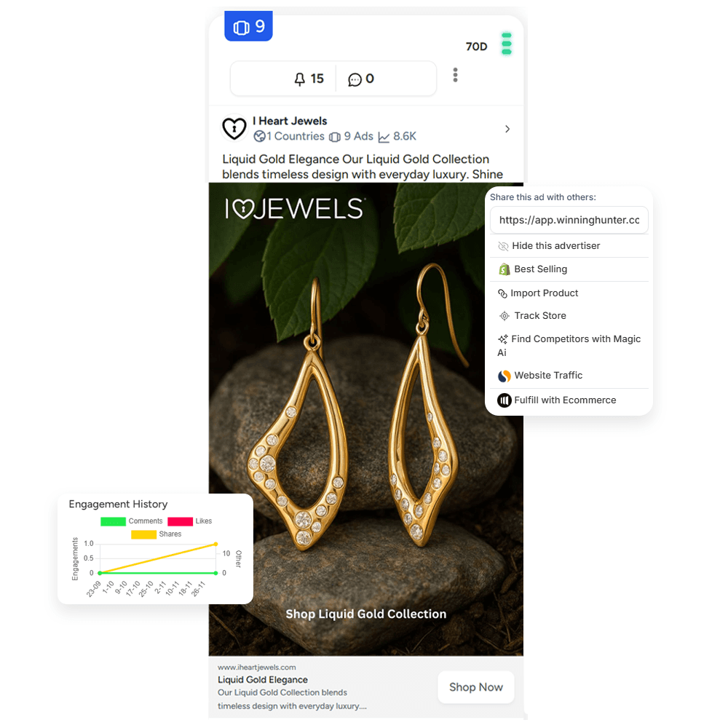
Task: Click the sparkle icon for Find Competitors
Action: tap(503, 339)
